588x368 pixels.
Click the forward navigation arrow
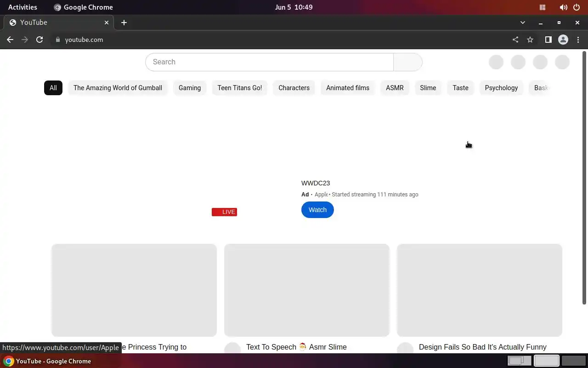(25, 40)
